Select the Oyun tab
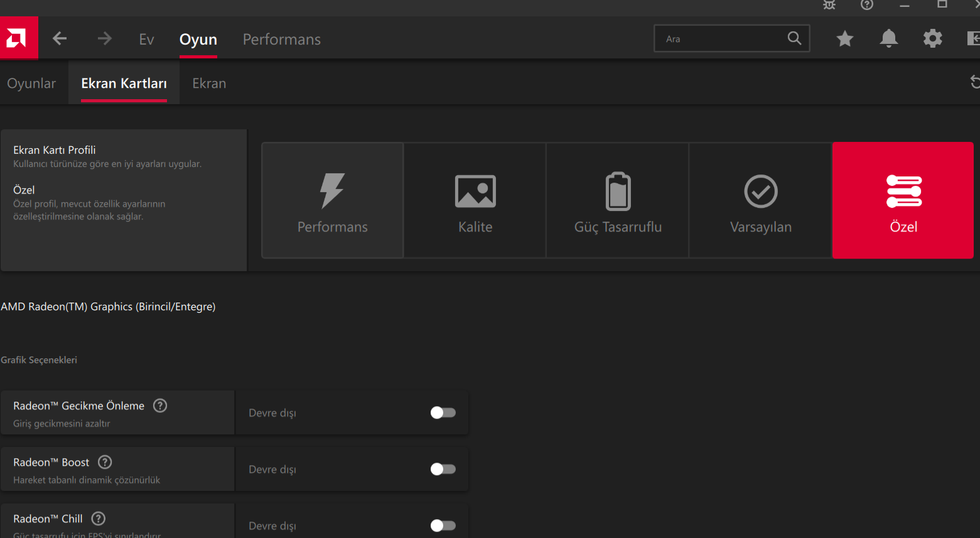The height and width of the screenshot is (538, 980). click(198, 40)
